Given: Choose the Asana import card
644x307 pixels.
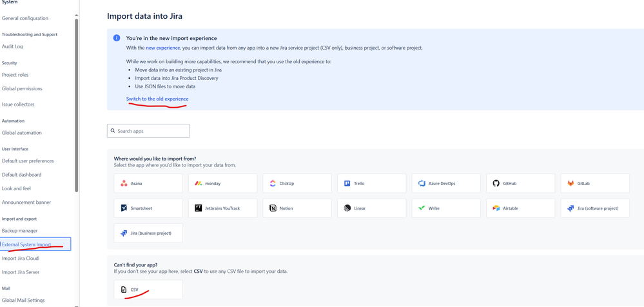Looking at the screenshot, I should click(x=148, y=183).
